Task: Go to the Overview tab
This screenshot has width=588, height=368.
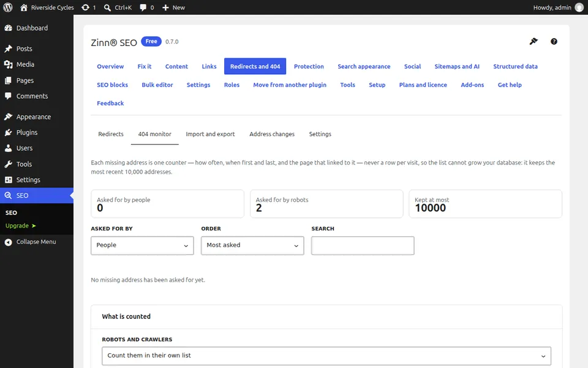Action: 110,66
